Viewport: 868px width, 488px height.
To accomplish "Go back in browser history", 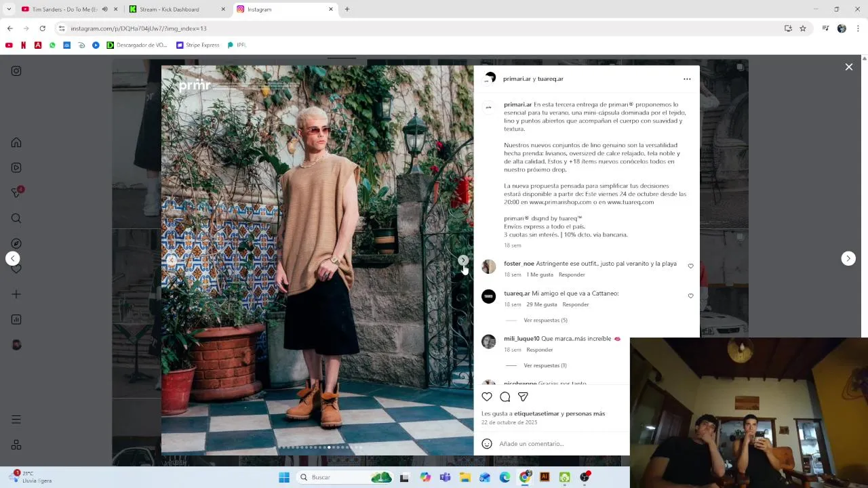I will tap(9, 28).
